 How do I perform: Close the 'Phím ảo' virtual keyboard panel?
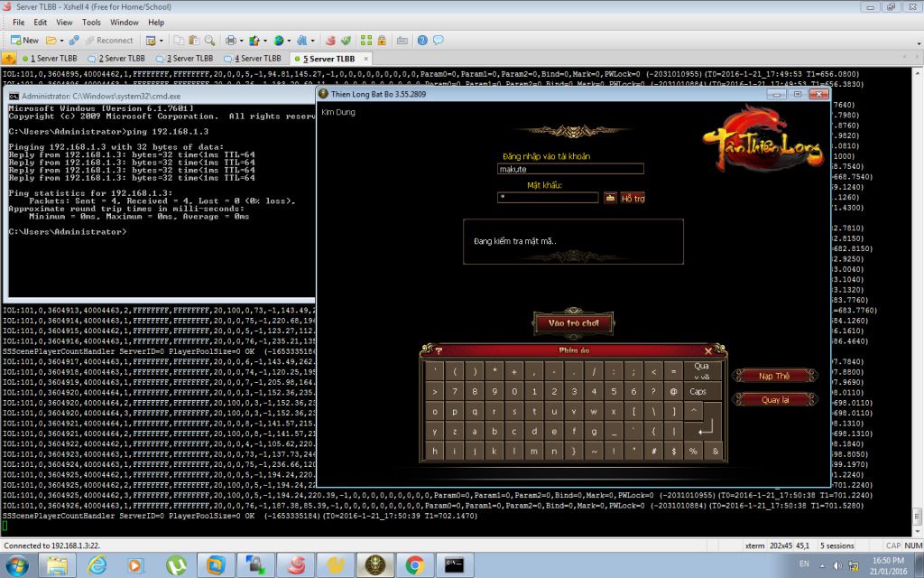tap(707, 351)
